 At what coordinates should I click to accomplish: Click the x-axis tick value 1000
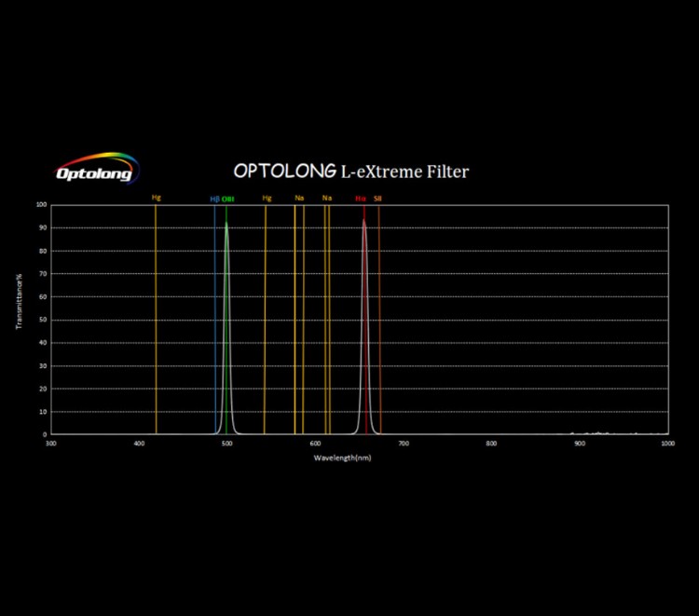point(668,444)
